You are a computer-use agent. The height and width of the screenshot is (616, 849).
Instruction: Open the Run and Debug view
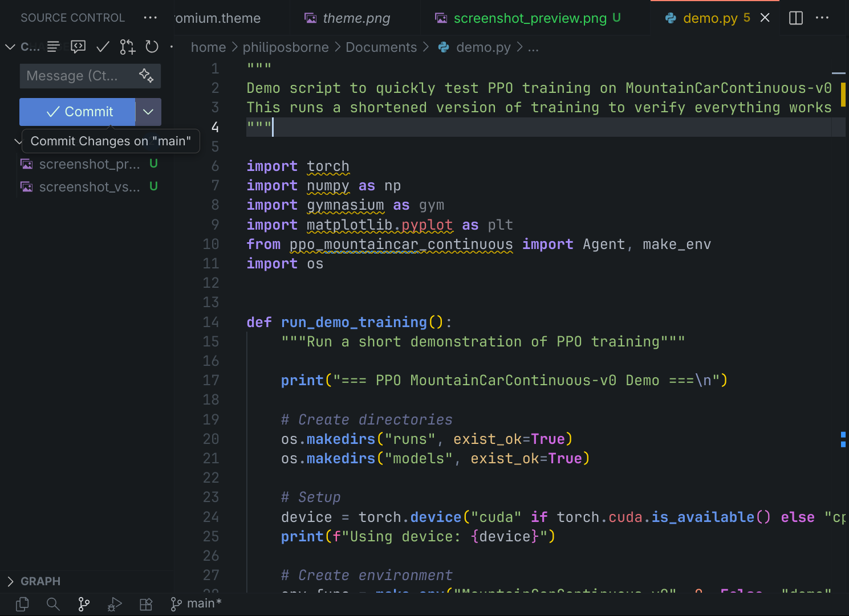click(115, 604)
